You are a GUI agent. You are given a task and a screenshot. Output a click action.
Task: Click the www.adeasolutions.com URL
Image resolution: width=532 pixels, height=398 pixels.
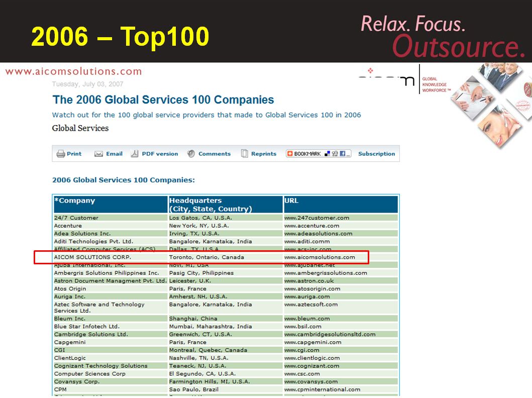[318, 234]
